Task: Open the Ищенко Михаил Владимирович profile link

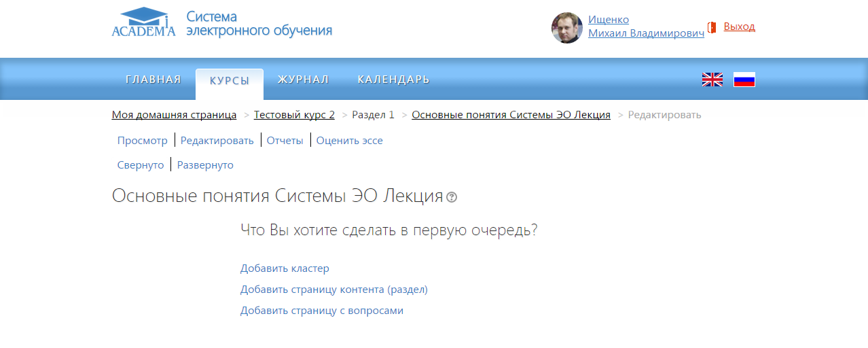Action: (645, 27)
